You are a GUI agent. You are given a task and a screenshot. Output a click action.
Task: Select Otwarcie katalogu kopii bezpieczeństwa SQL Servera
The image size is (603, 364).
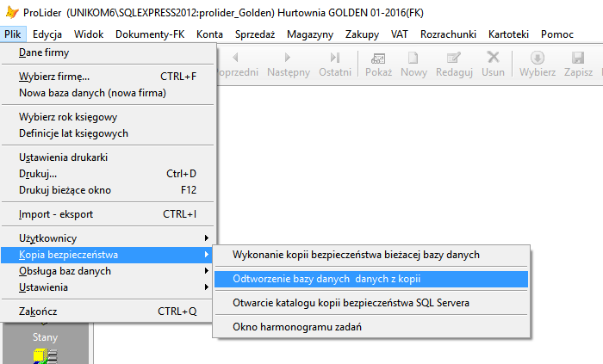click(371, 303)
